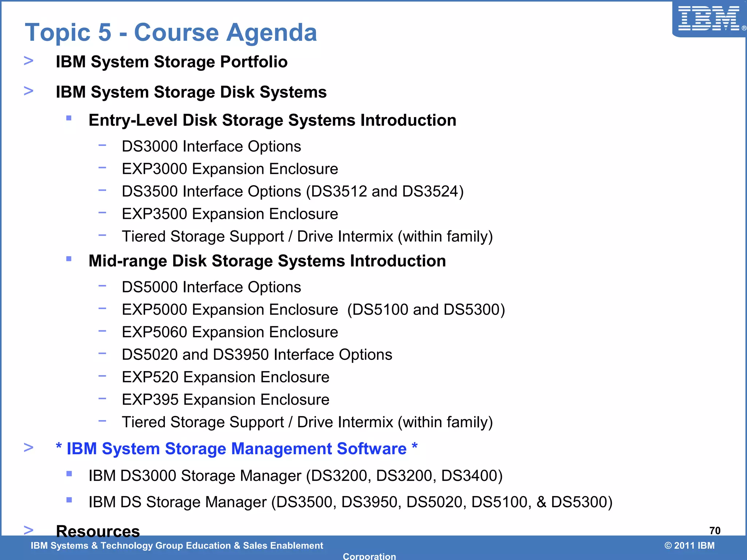
Task: Click 'IBM DS3000 Storage Manager' bullet
Action: pos(296,476)
